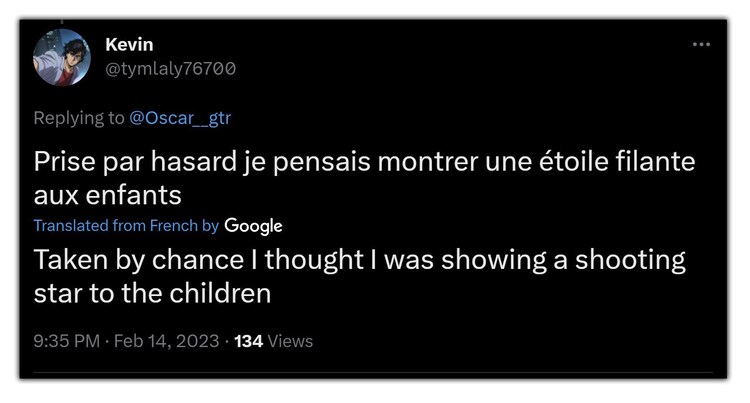Click the 'Replying to' label
This screenshot has height=403, width=750.
(x=79, y=118)
